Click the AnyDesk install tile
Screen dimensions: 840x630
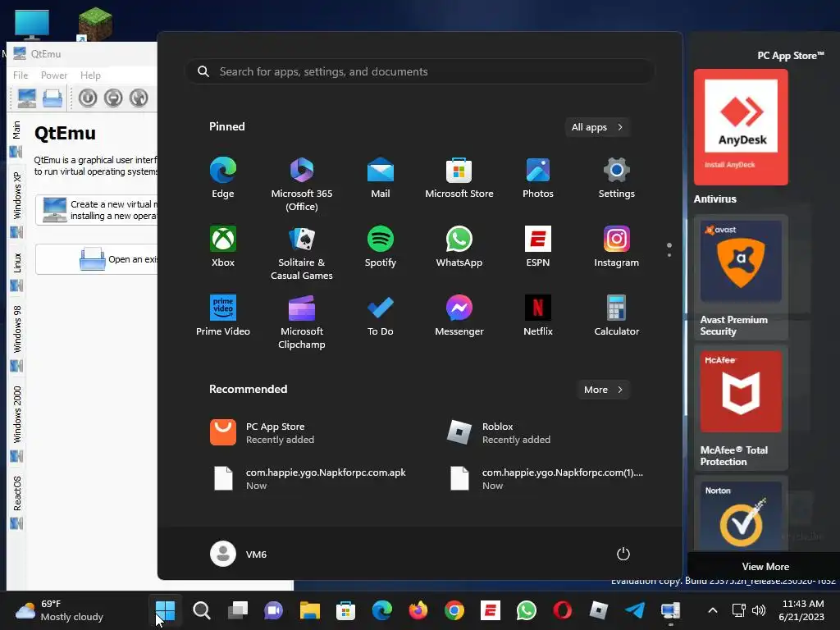coord(741,127)
